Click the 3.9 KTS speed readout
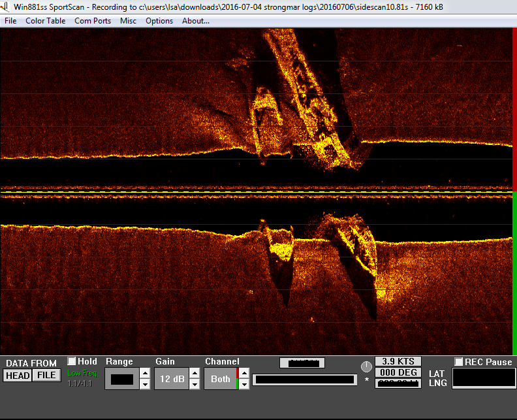This screenshot has width=517, height=420. coord(398,362)
